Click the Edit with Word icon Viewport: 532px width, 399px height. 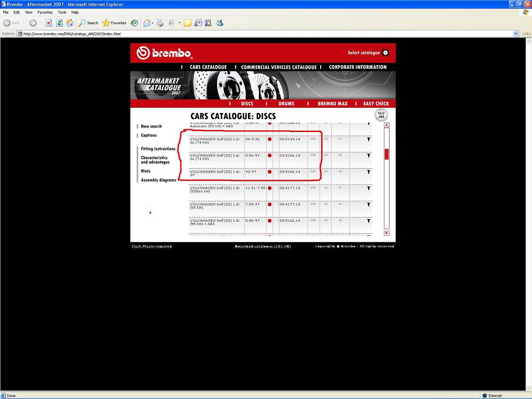pyautogui.click(x=171, y=23)
